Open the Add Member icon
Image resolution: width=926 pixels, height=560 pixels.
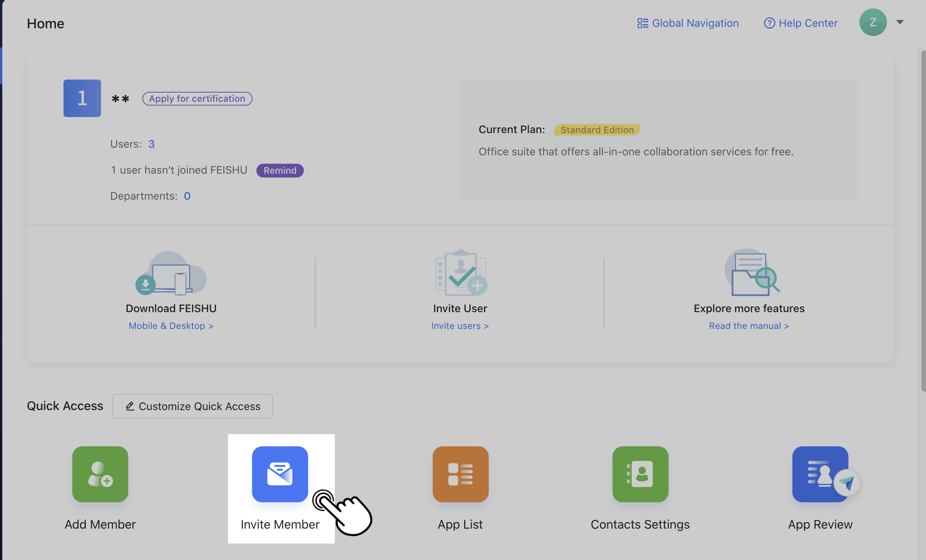click(99, 474)
